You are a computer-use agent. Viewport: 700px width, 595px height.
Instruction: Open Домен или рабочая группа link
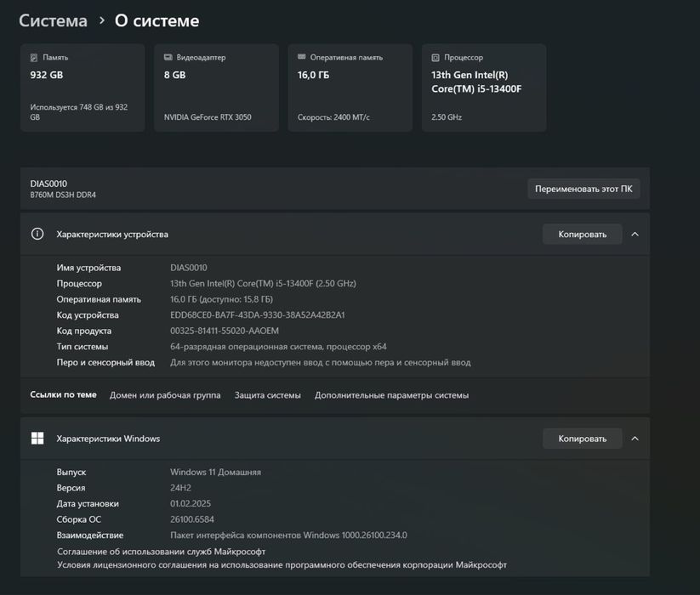coord(165,395)
